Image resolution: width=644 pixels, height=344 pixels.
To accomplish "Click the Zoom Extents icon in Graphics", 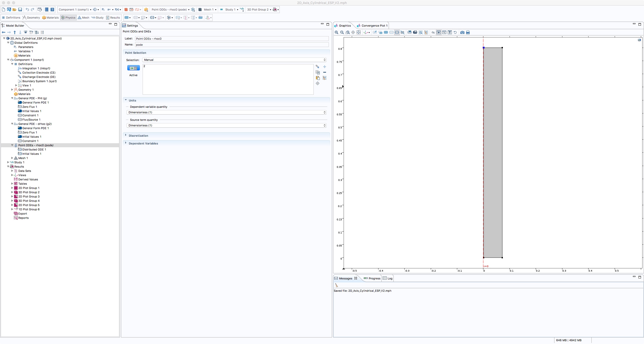I will tap(358, 32).
